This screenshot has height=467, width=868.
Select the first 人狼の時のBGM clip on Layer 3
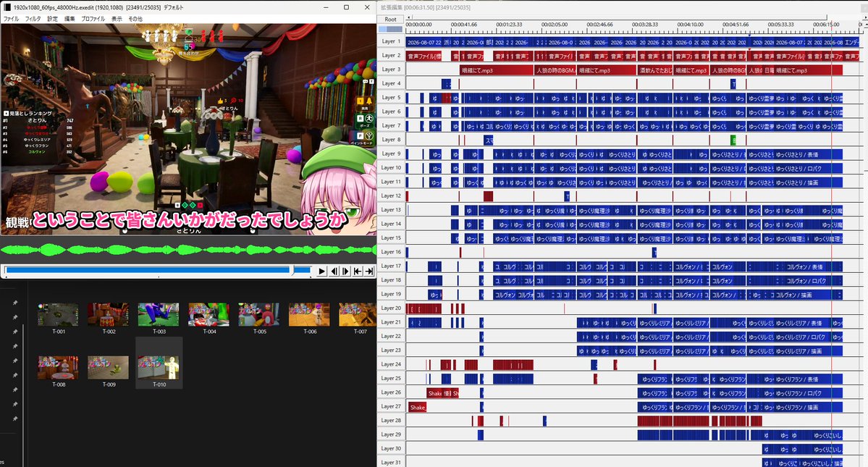pos(555,70)
